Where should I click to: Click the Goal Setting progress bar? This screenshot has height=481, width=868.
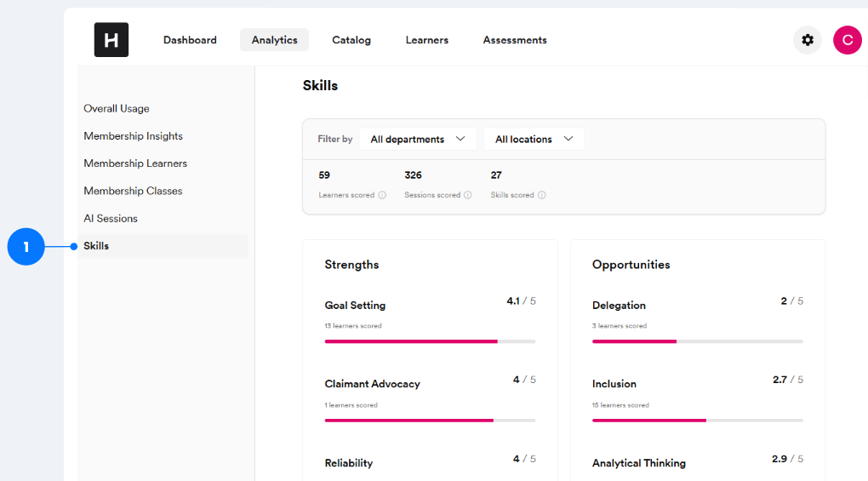pos(430,341)
